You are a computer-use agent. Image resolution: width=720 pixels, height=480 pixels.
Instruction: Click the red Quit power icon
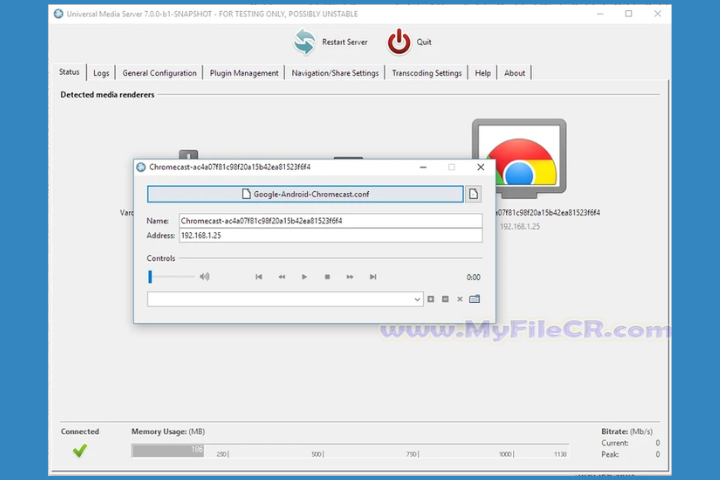click(399, 42)
